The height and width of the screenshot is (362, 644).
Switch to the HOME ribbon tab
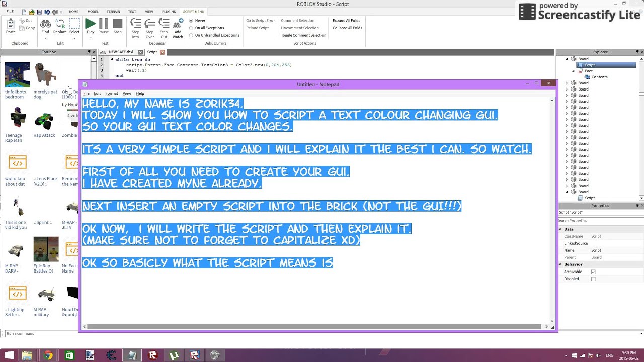[73, 12]
